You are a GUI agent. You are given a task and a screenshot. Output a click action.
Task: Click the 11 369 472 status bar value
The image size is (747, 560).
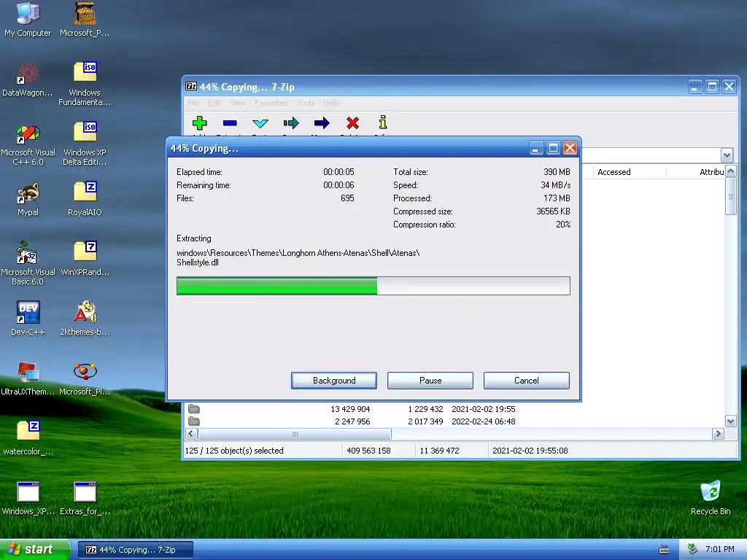point(439,451)
